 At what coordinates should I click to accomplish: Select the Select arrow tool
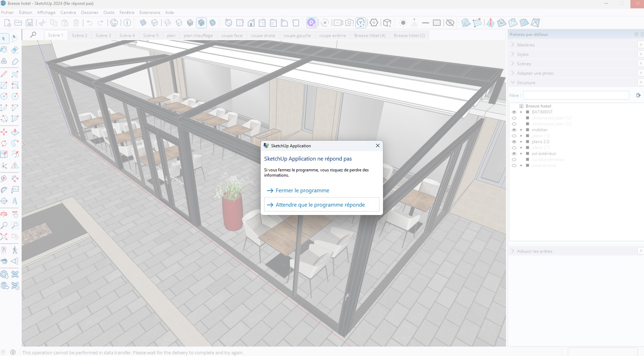coord(4,38)
